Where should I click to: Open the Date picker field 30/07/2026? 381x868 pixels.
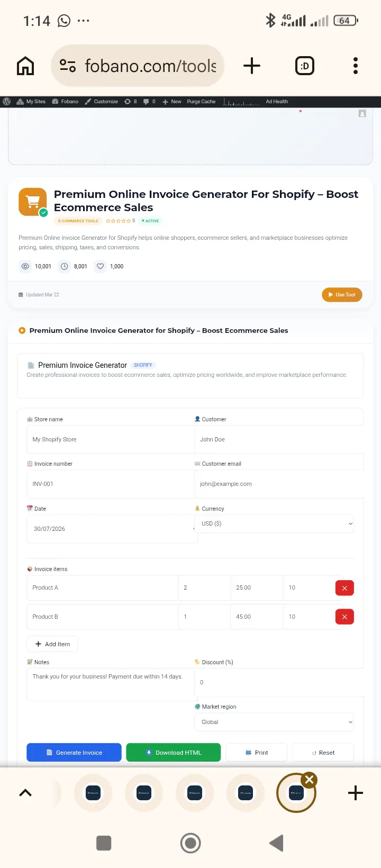coord(112,529)
